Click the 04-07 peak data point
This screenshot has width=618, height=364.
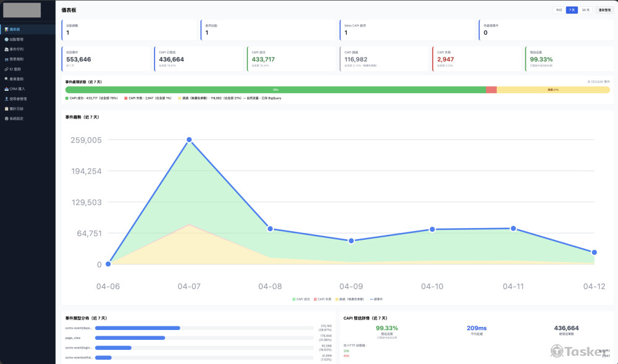[189, 140]
